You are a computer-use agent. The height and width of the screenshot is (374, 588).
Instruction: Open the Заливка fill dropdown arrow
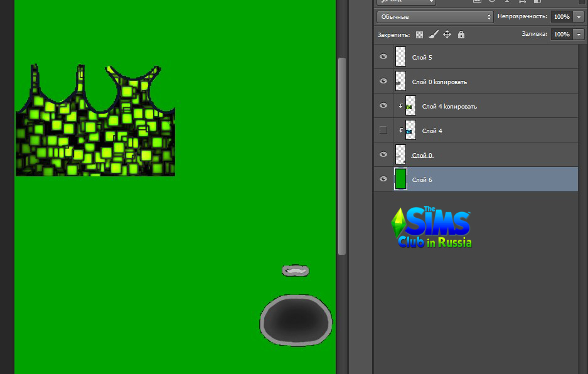point(579,35)
